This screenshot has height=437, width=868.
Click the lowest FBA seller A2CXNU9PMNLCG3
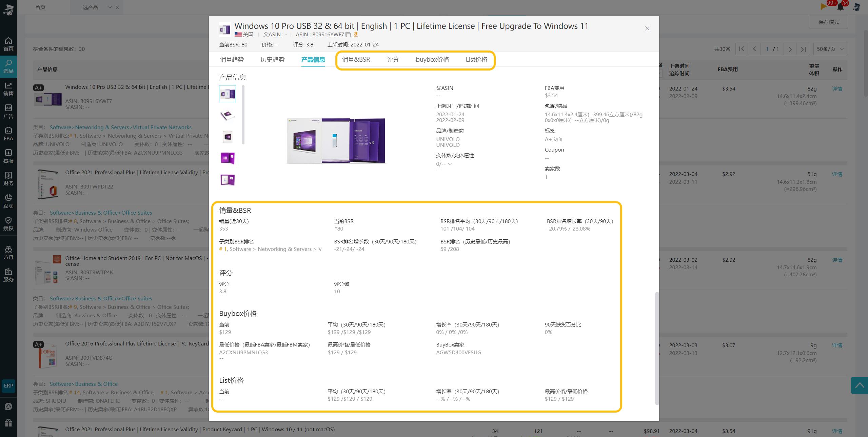(x=243, y=353)
